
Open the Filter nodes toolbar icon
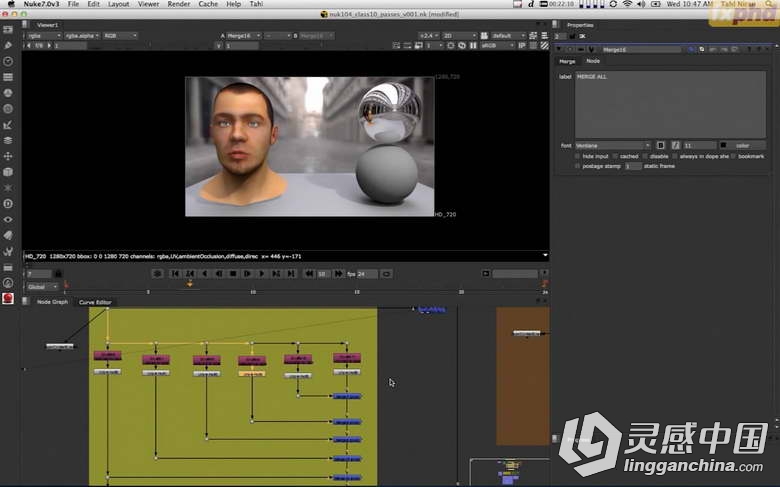point(8,109)
